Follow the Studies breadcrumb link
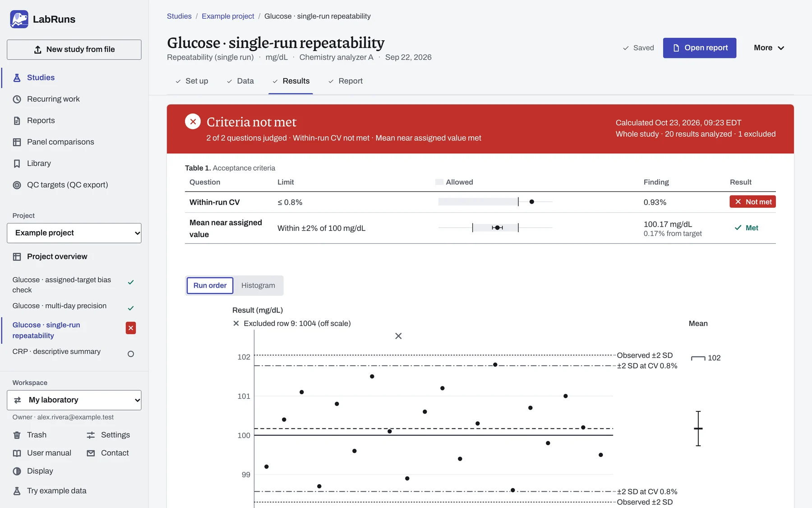This screenshot has width=812, height=508. click(x=179, y=16)
